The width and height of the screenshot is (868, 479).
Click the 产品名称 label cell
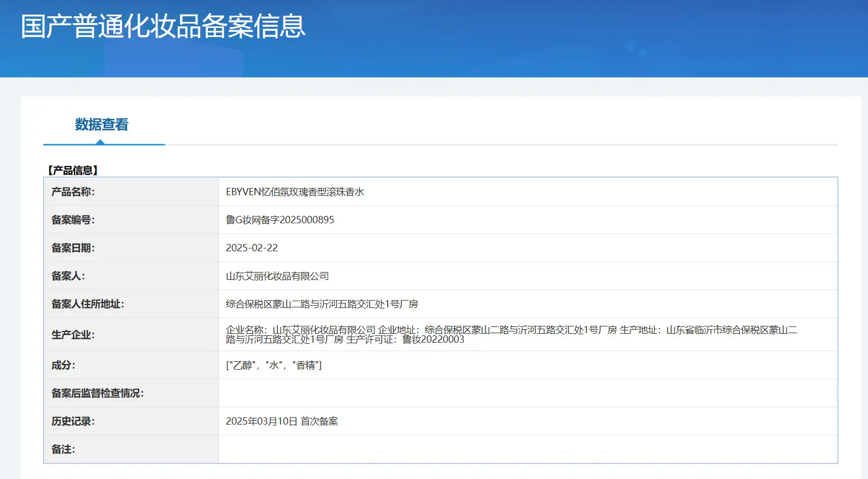point(131,192)
